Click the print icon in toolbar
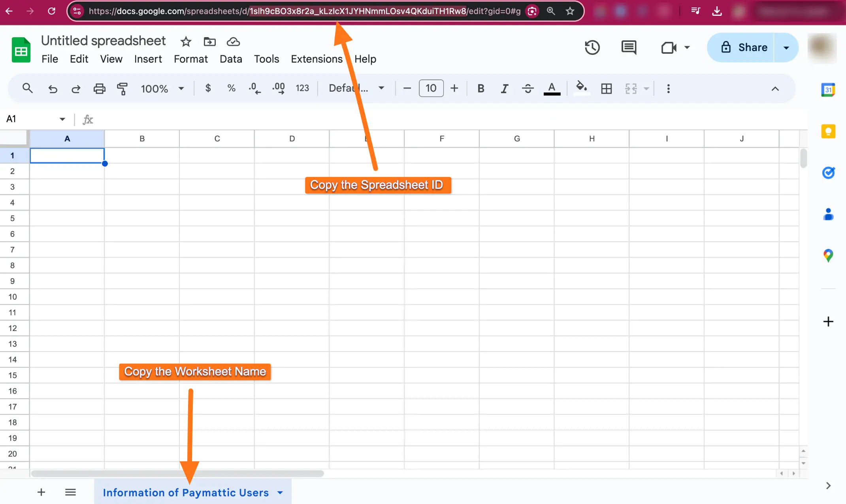Viewport: 846px width, 504px height. click(99, 88)
